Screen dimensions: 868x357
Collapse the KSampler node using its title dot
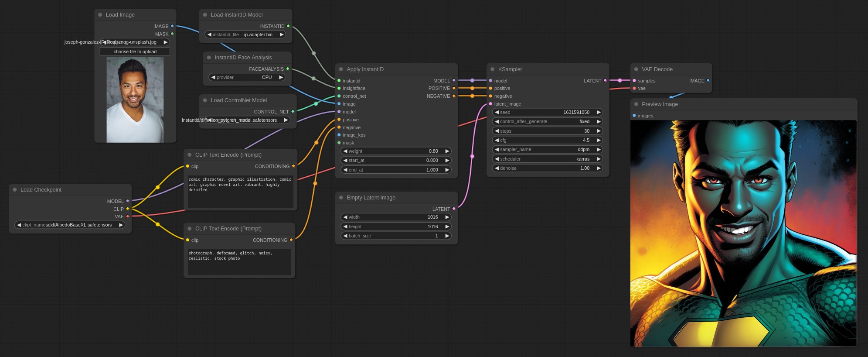(x=492, y=69)
